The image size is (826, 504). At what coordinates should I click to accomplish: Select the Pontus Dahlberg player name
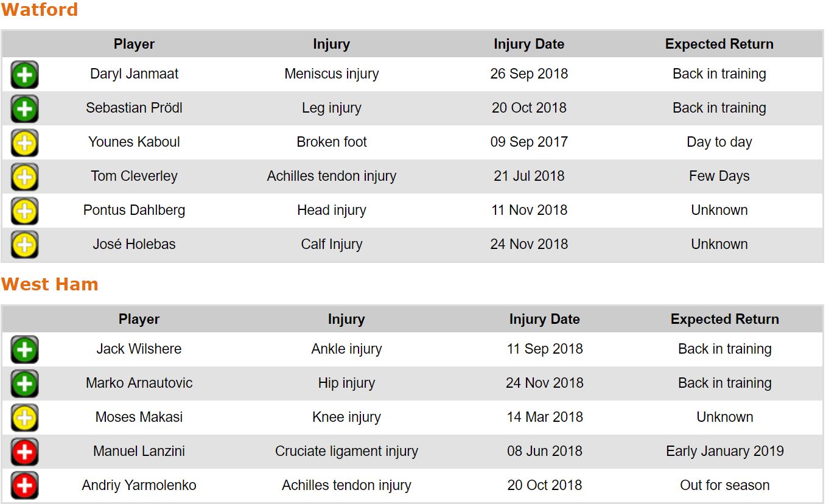[134, 211]
